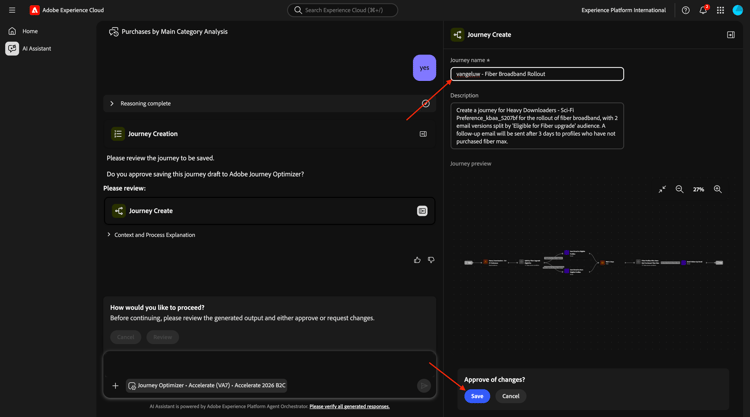Zoom in the journey preview

click(717, 189)
